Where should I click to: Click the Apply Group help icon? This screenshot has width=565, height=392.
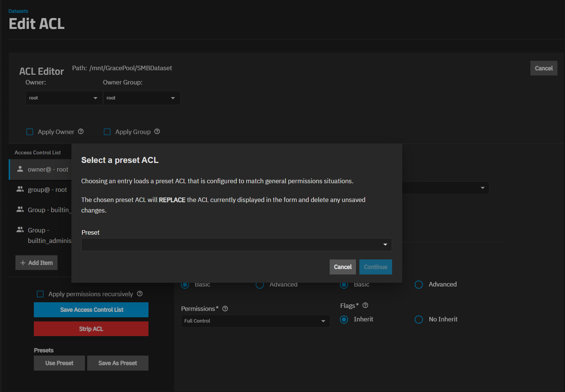point(157,131)
